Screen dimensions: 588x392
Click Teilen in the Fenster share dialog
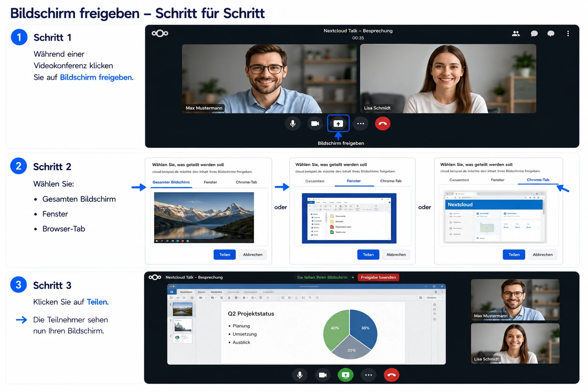pos(368,255)
